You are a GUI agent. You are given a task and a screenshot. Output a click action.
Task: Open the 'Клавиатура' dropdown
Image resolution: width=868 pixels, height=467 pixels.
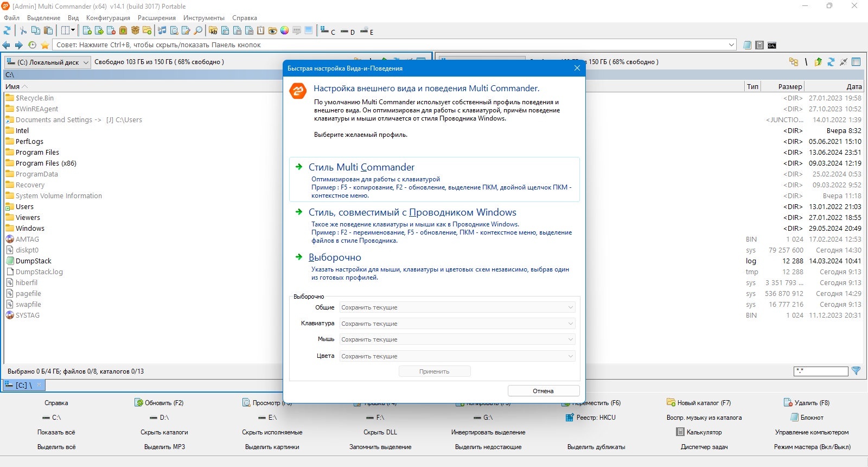[457, 324]
